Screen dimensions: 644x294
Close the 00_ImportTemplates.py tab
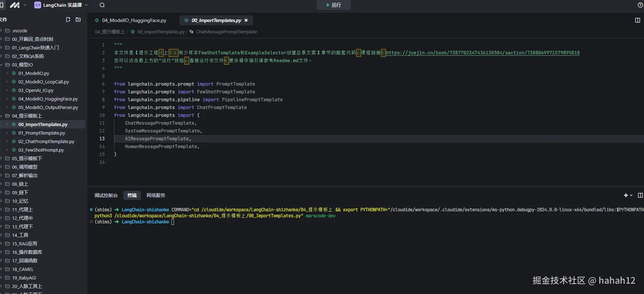coord(246,20)
